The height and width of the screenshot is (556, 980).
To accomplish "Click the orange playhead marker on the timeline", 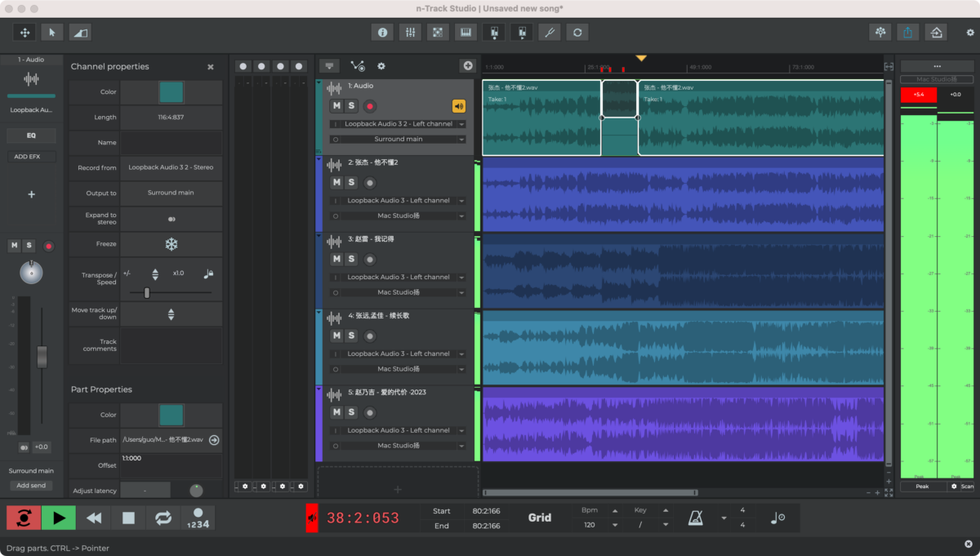I will (x=641, y=58).
